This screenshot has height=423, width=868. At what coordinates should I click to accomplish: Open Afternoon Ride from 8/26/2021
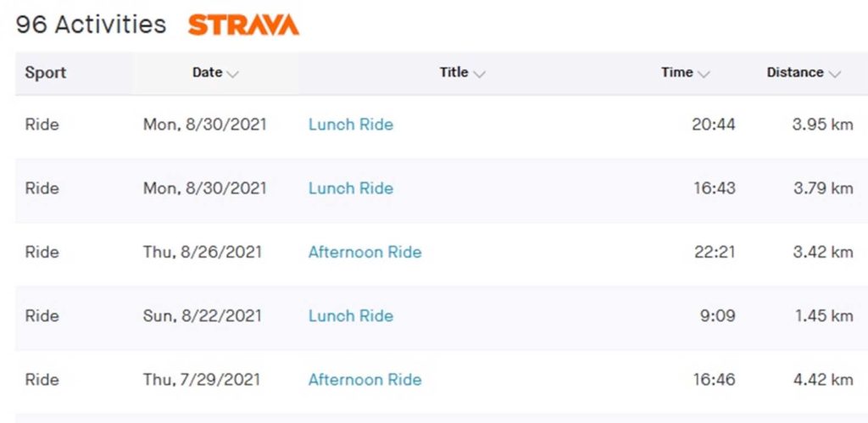coord(364,253)
